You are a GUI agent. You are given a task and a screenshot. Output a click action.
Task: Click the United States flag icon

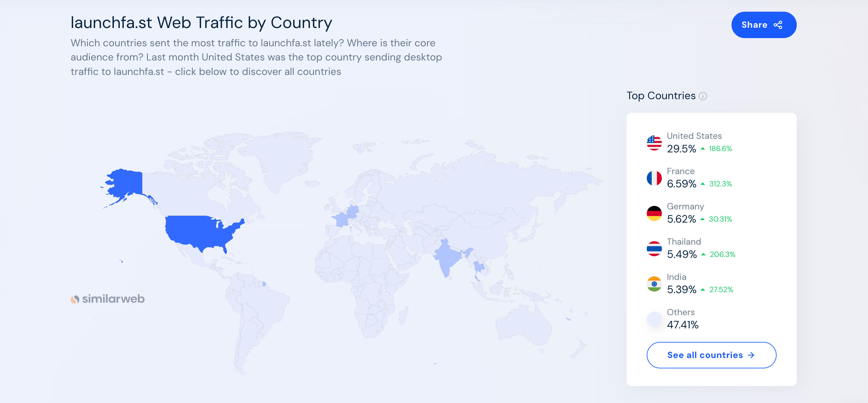654,143
